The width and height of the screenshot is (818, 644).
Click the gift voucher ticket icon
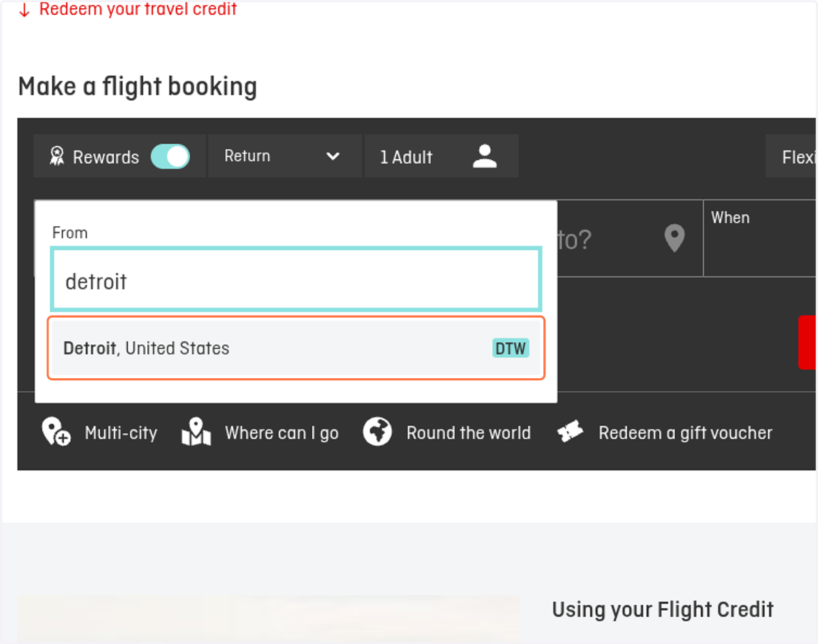click(570, 432)
